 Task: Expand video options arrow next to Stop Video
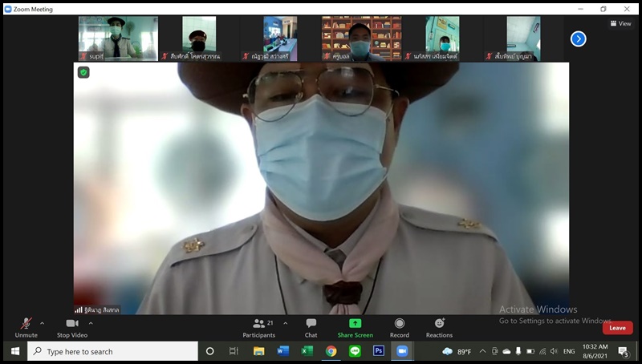pos(91,323)
